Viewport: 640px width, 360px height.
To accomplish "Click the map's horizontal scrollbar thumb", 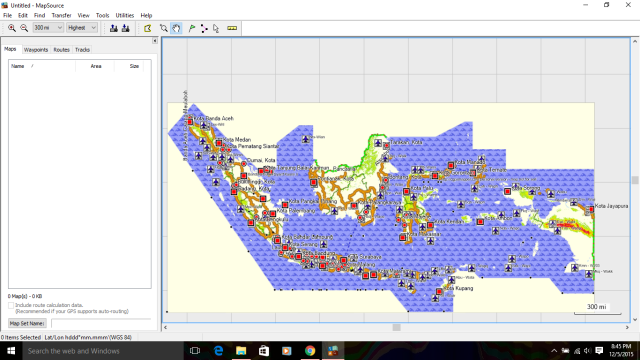I will tap(396, 327).
